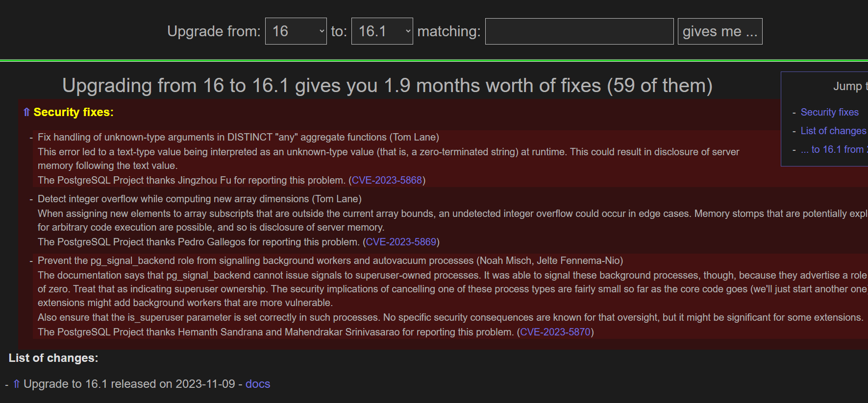Click the 'Upgrading from 16 to 16.1' headline
Viewport: 868px width, 403px height.
click(387, 86)
